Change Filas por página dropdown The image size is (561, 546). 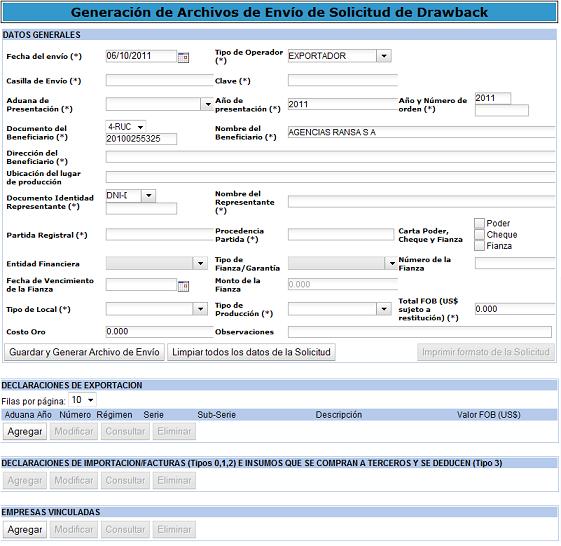pyautogui.click(x=83, y=400)
